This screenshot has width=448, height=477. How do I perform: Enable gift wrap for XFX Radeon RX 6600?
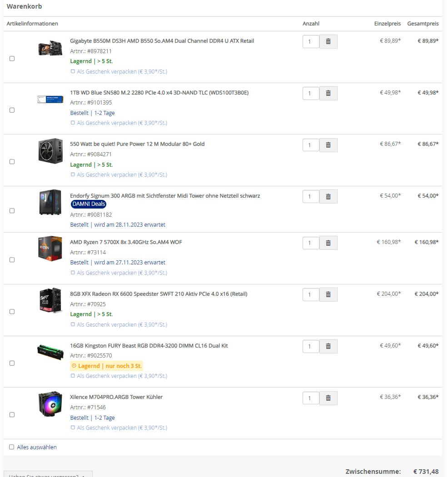(x=73, y=325)
